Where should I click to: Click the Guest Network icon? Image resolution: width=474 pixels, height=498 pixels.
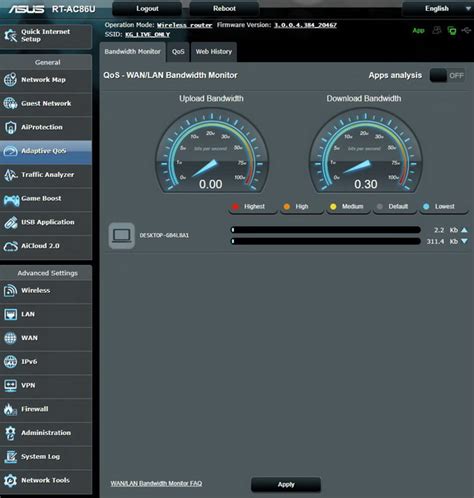[x=10, y=103]
